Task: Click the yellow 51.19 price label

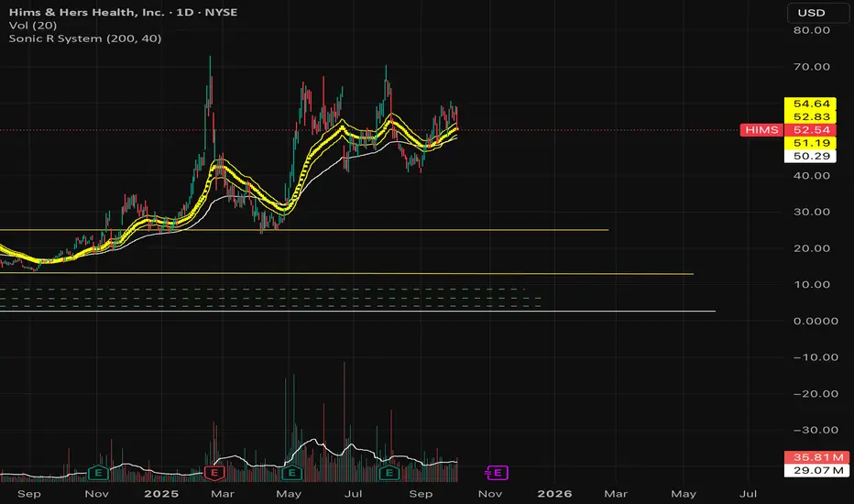Action: tap(811, 143)
